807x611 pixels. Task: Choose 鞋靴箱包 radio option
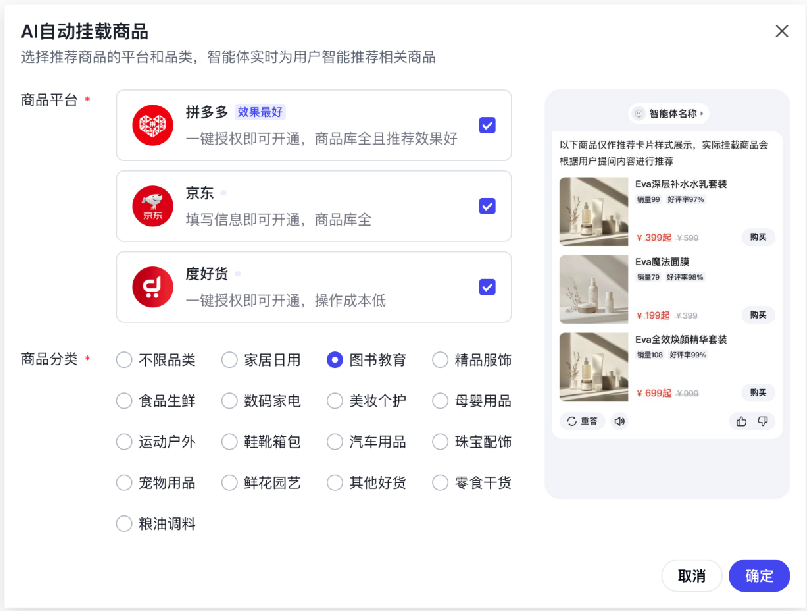(229, 442)
